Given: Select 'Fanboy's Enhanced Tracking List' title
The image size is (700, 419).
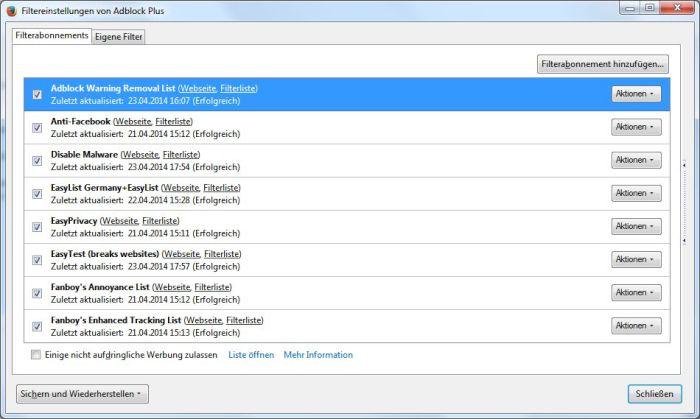Looking at the screenshot, I should point(116,320).
